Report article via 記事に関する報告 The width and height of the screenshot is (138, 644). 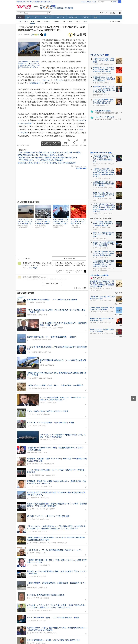(x=24, y=145)
